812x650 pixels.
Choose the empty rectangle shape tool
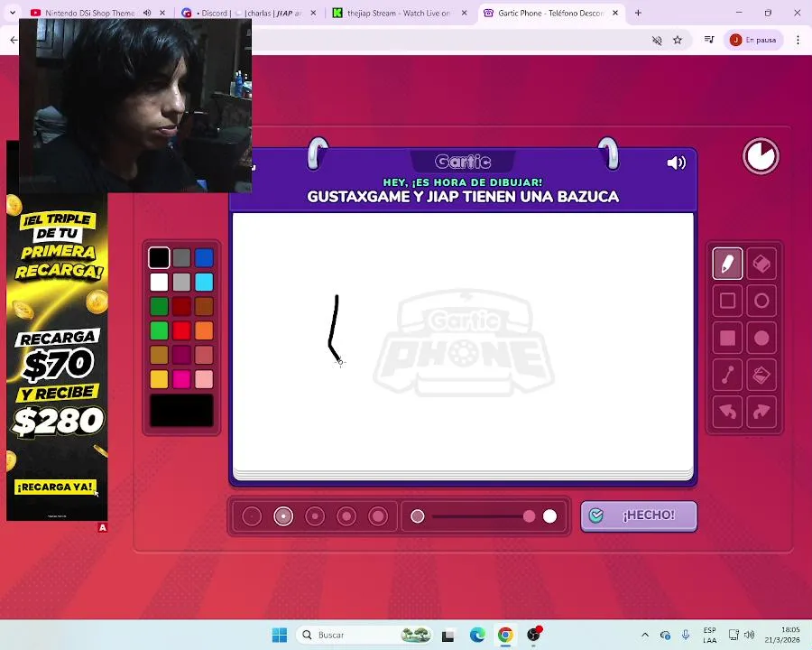point(727,301)
